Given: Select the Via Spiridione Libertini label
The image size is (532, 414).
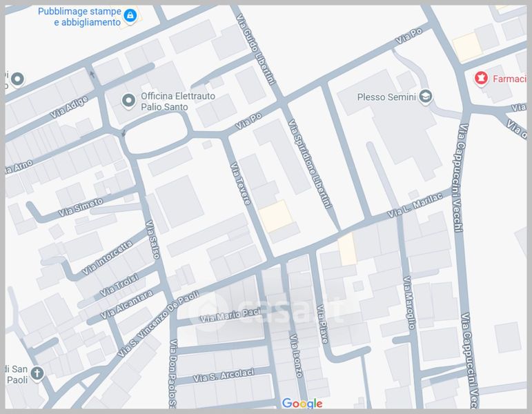Looking at the screenshot, I should 310,164.
